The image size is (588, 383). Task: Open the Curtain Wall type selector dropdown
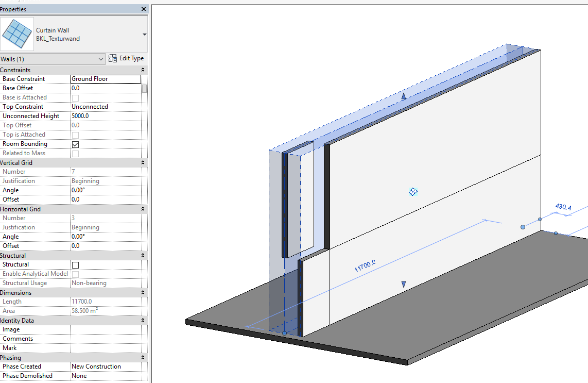(144, 35)
